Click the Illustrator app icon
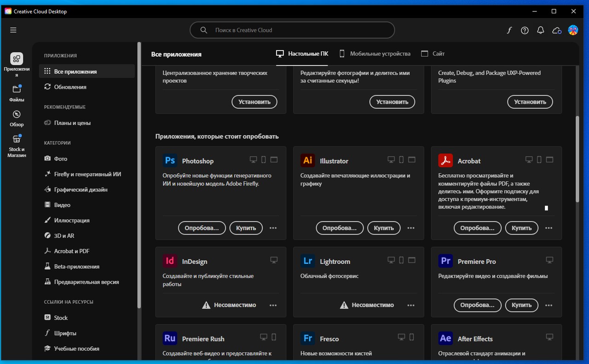The height and width of the screenshot is (364, 589). [308, 160]
